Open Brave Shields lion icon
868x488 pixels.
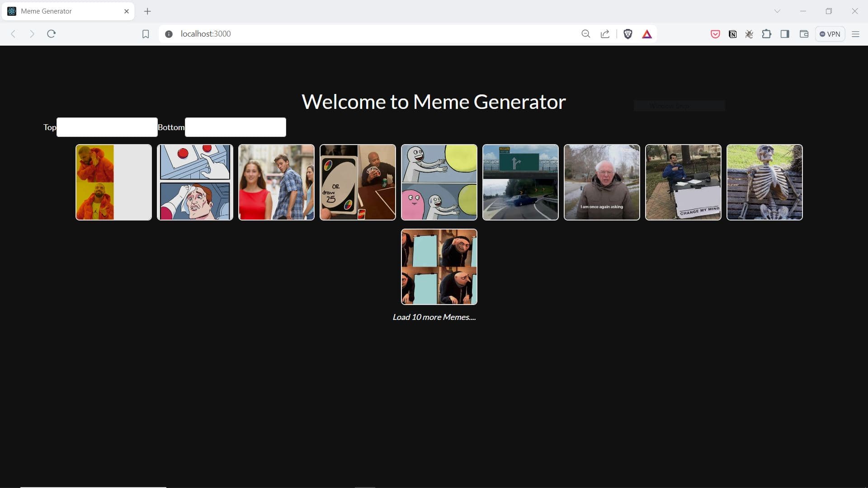tap(627, 34)
